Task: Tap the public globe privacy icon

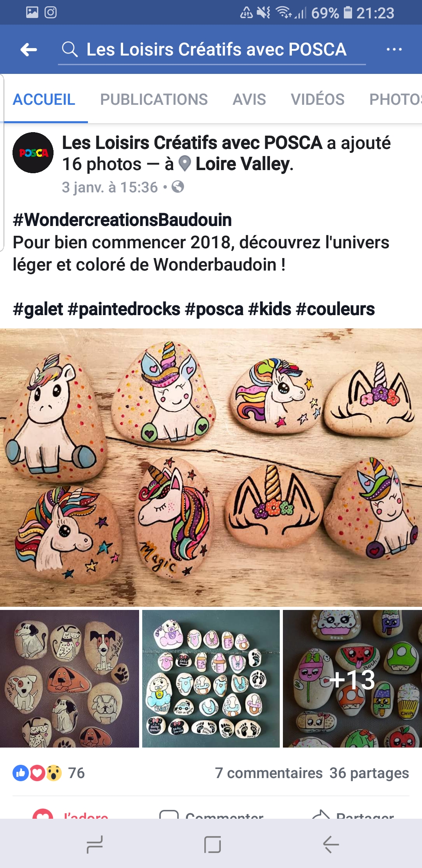Action: [x=178, y=187]
